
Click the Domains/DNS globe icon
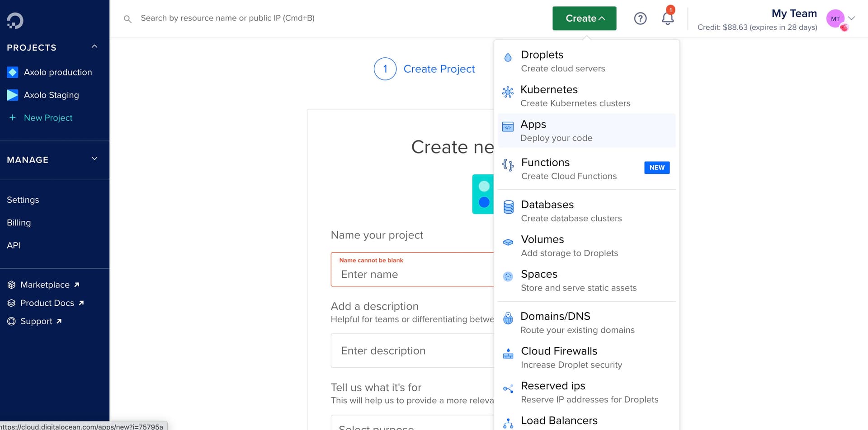pos(508,318)
